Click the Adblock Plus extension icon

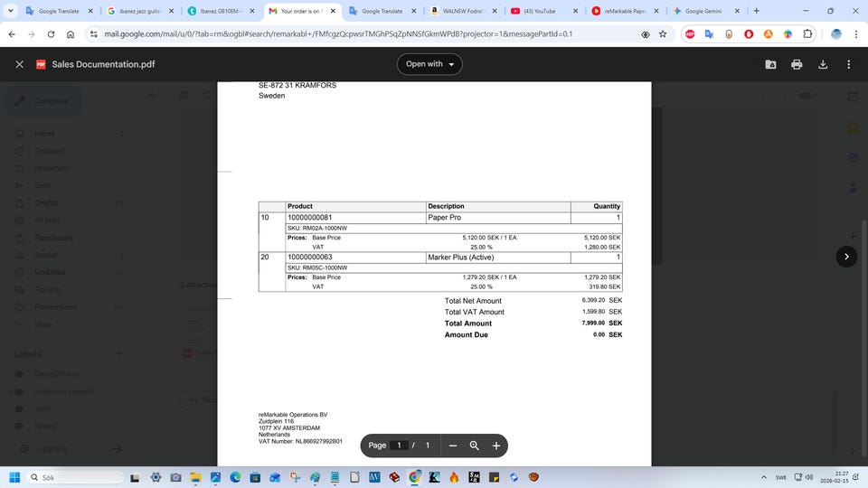pos(690,33)
